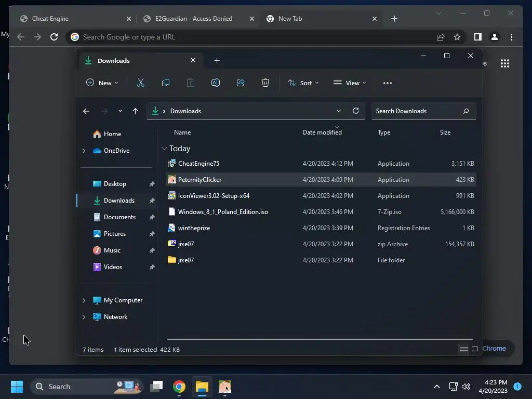Open Videos in navigation pane

tap(113, 267)
